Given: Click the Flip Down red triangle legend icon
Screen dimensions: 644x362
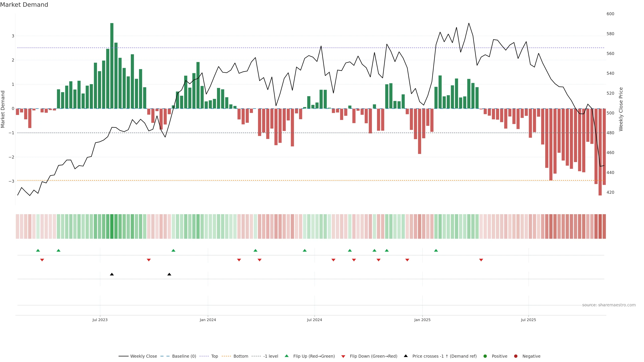Looking at the screenshot, I should (x=343, y=356).
